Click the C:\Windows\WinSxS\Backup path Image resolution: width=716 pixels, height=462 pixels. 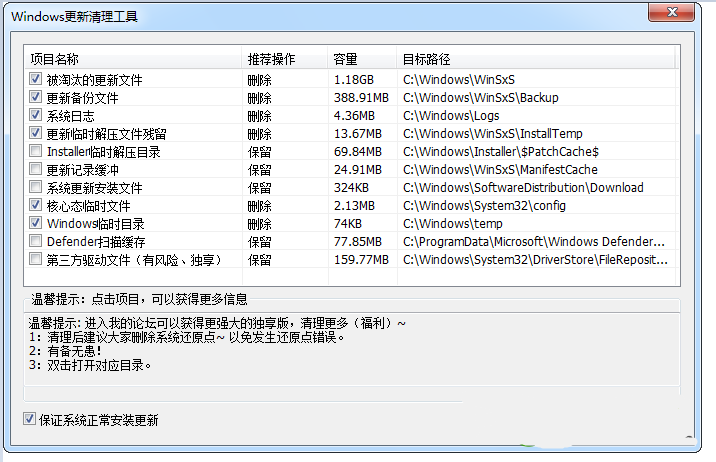tap(481, 98)
